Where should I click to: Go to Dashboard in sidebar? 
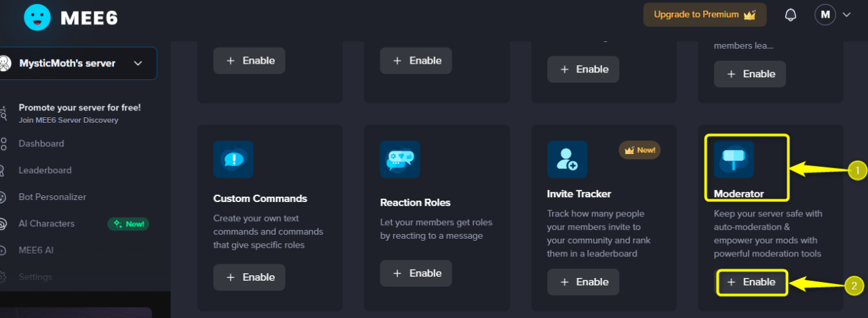(x=41, y=144)
